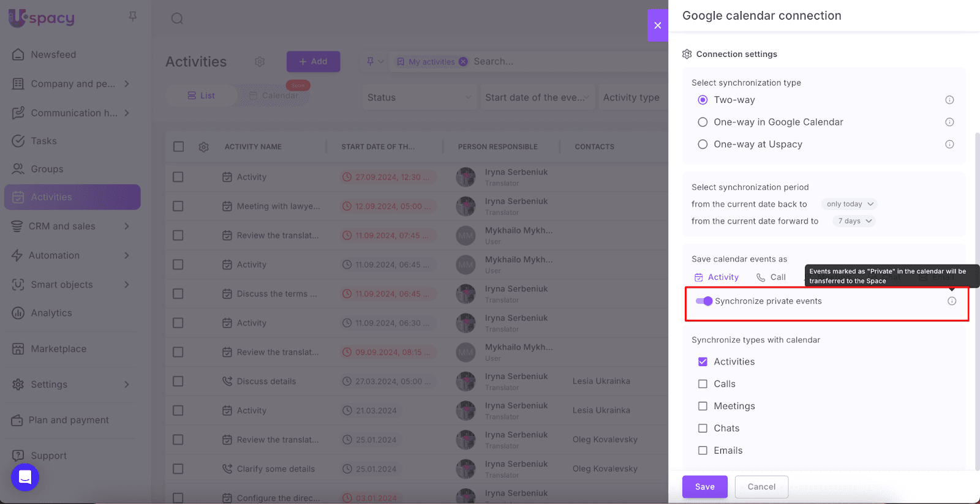Open the support chat bubble icon

point(25,477)
